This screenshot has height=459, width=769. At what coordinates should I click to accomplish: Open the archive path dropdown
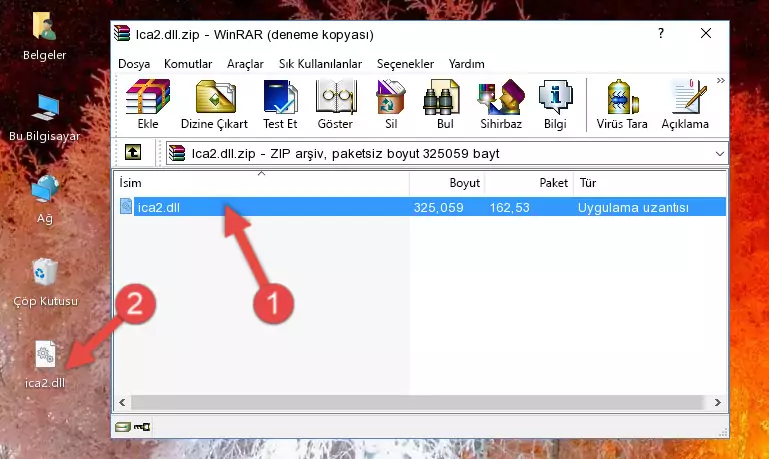coord(719,153)
